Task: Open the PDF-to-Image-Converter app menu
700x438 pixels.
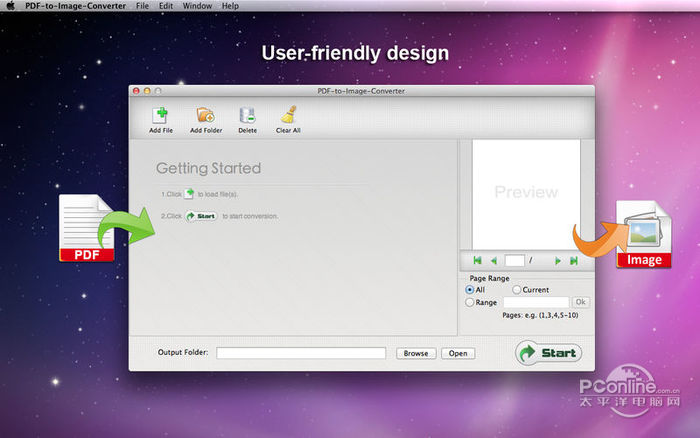Action: coord(75,6)
